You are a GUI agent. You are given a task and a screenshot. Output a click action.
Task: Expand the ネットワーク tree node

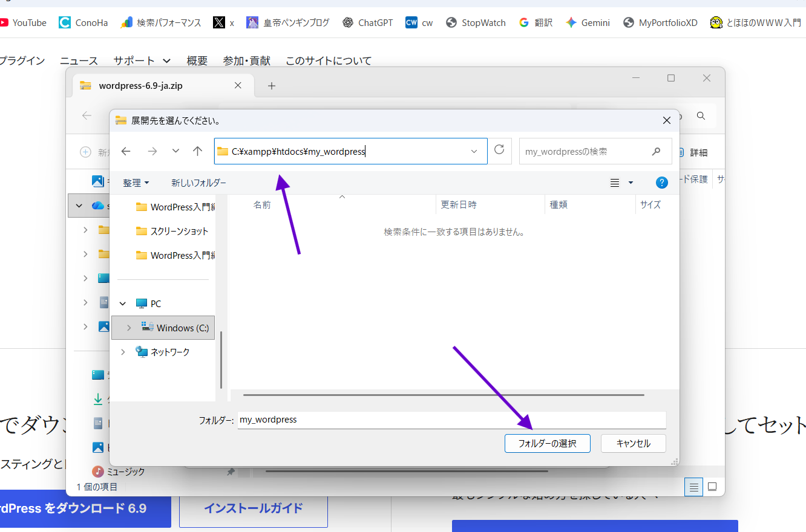(x=123, y=352)
